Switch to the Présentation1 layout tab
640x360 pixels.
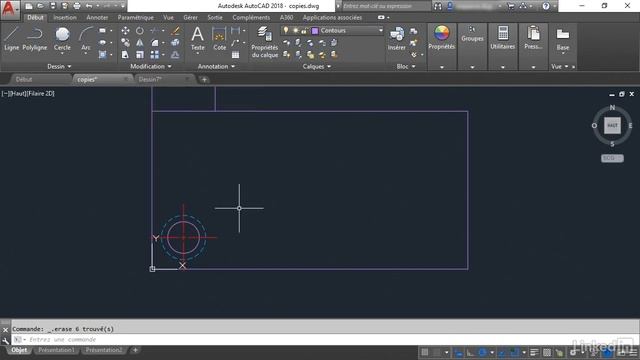tap(56, 350)
